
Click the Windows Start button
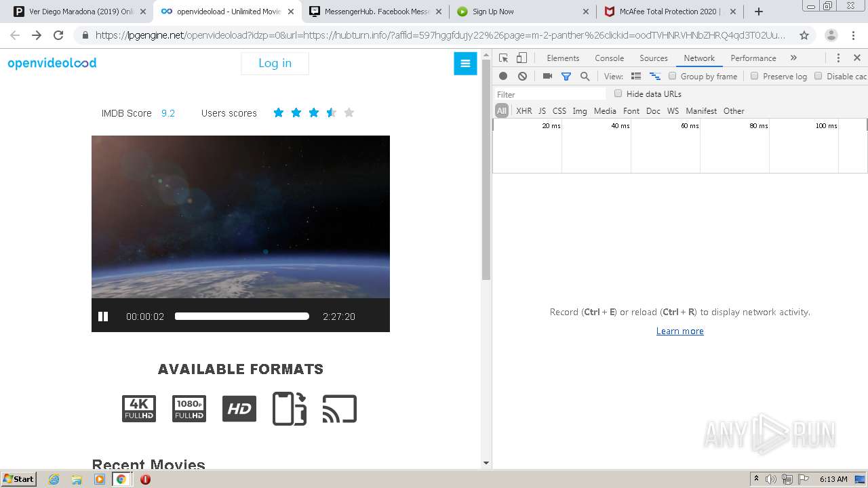click(19, 479)
